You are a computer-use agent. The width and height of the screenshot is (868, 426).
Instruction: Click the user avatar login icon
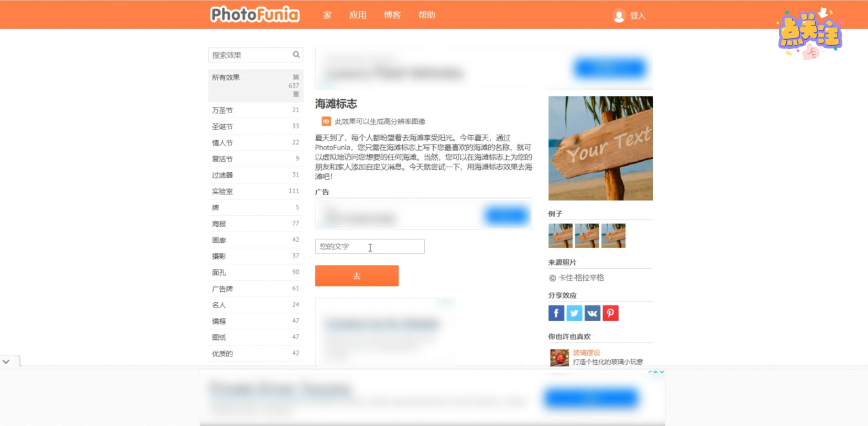click(x=619, y=16)
